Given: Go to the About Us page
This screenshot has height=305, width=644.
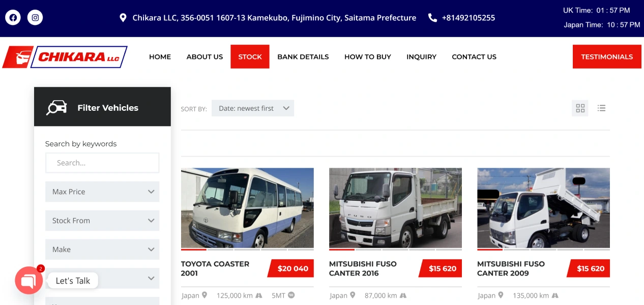Looking at the screenshot, I should 204,57.
